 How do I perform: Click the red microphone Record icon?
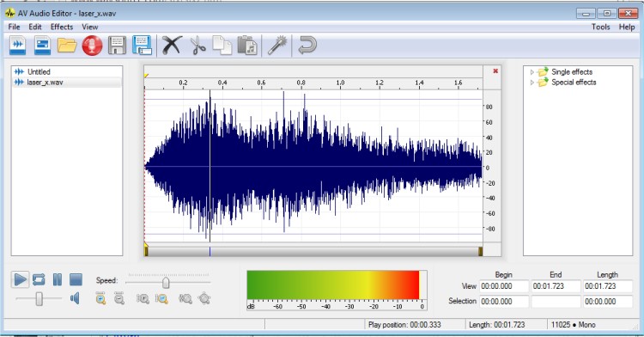pyautogui.click(x=92, y=46)
